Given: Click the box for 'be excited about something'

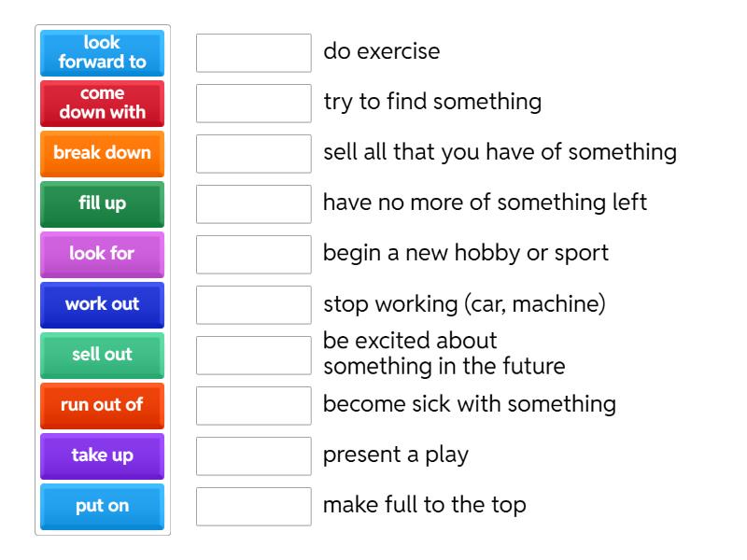Looking at the screenshot, I should pyautogui.click(x=254, y=355).
